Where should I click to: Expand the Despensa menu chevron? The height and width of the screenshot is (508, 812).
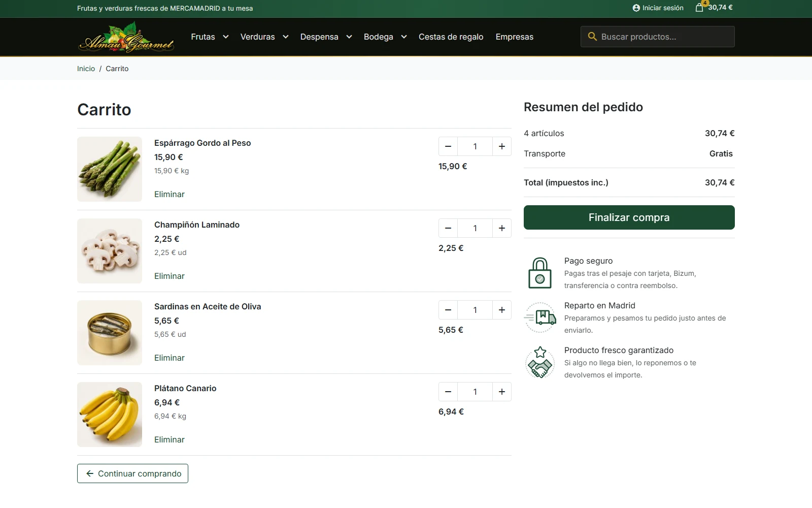[x=349, y=37]
